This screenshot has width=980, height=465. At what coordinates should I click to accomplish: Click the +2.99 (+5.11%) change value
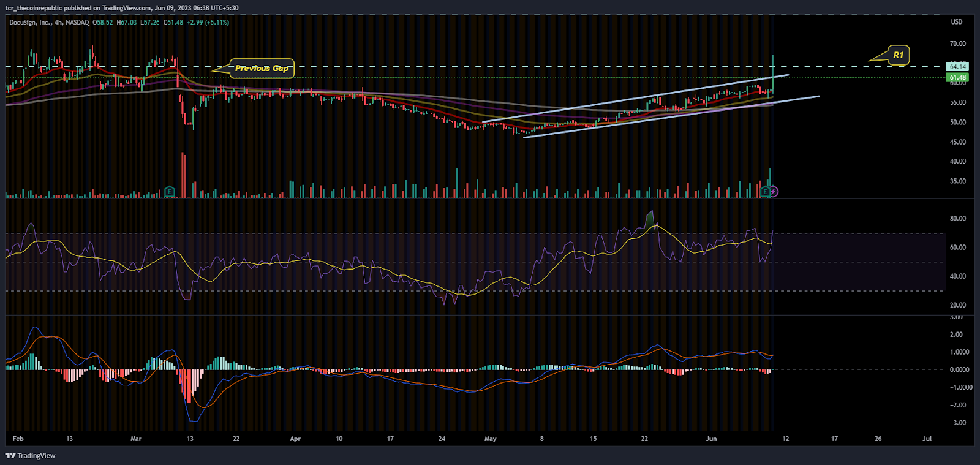(208, 22)
